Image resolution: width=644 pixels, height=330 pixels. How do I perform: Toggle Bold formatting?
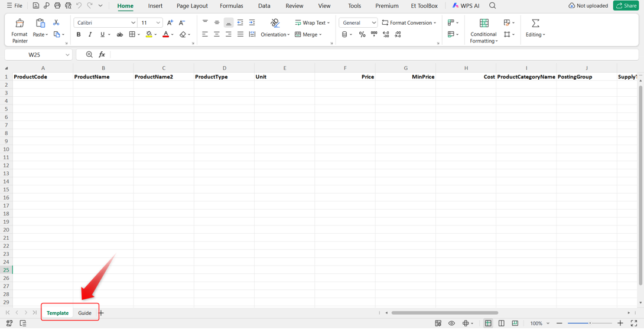click(x=79, y=35)
